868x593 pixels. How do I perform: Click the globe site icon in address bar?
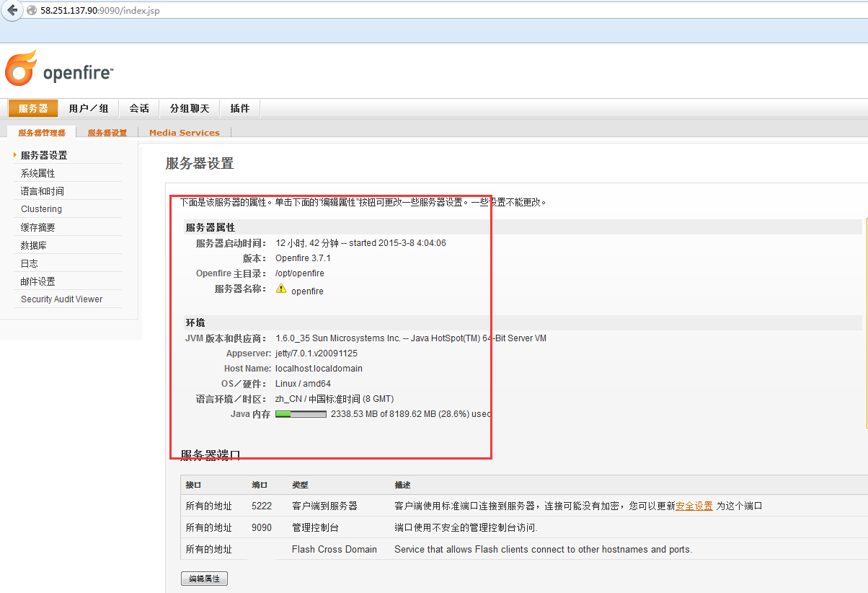tap(31, 11)
